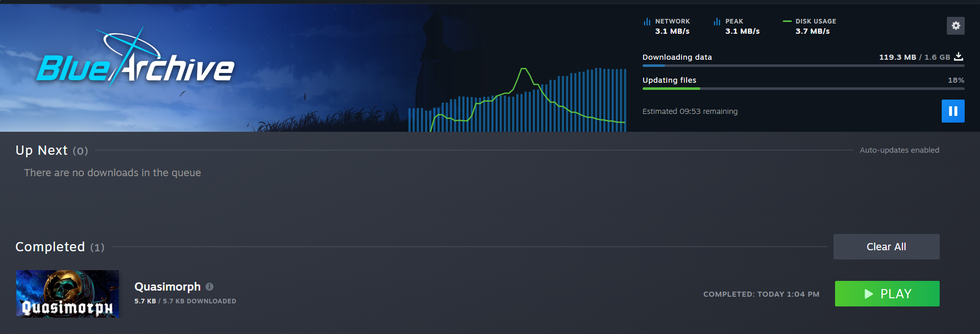Click the Estimated 09:53 remaining text
The image size is (980, 334).
point(690,111)
